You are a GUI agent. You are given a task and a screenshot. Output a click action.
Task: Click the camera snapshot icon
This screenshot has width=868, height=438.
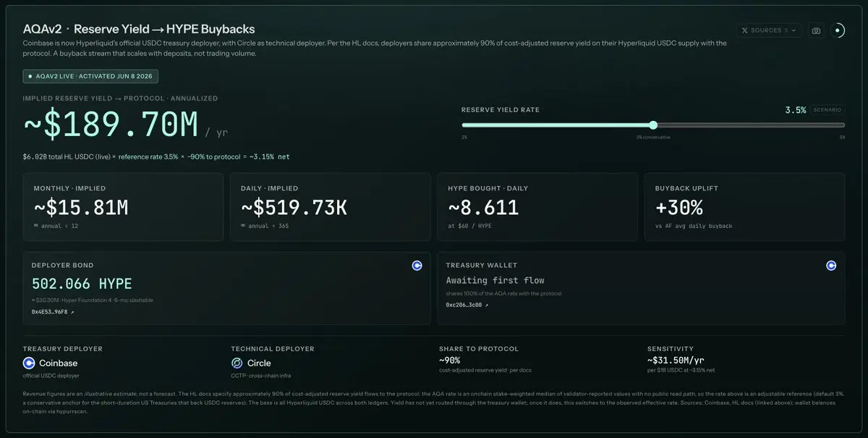click(x=816, y=30)
